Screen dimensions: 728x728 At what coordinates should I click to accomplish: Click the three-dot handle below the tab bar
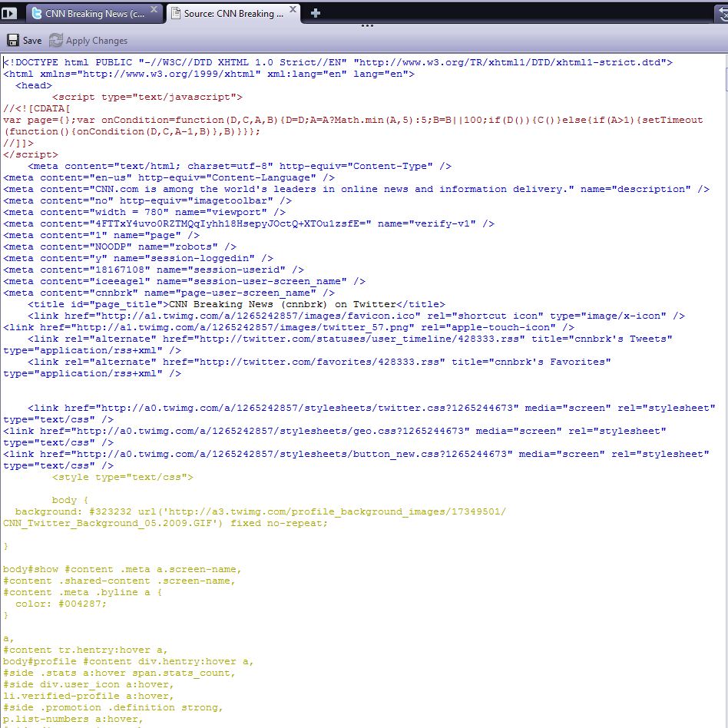tap(366, 25)
